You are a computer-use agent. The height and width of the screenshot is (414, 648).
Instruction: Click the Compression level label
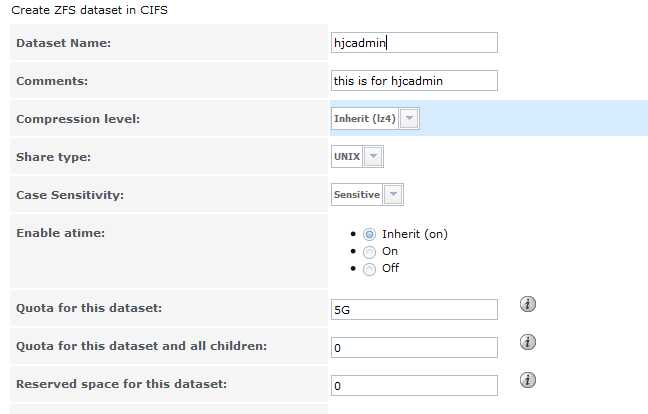pyautogui.click(x=78, y=119)
